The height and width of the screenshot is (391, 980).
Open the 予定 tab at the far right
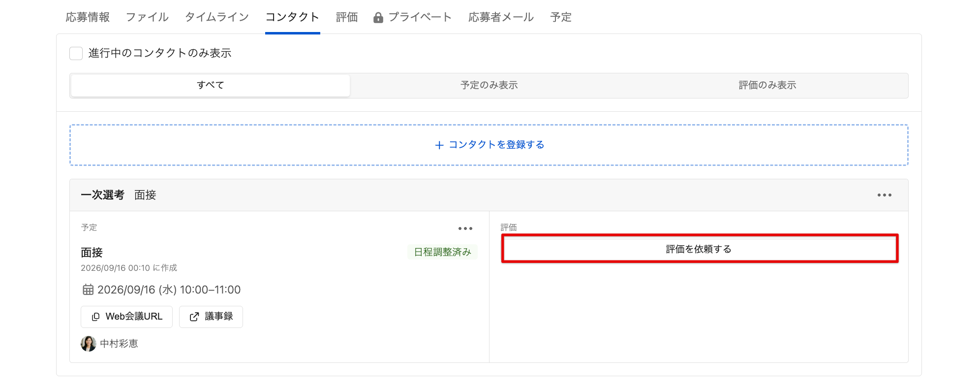pos(561,17)
